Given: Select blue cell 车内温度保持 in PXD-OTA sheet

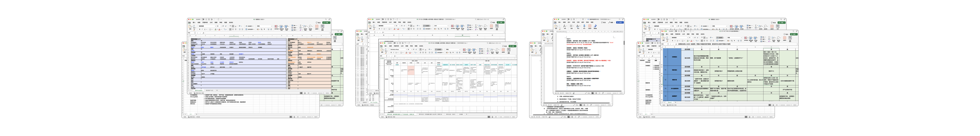Looking at the screenshot, I should coord(675,89).
